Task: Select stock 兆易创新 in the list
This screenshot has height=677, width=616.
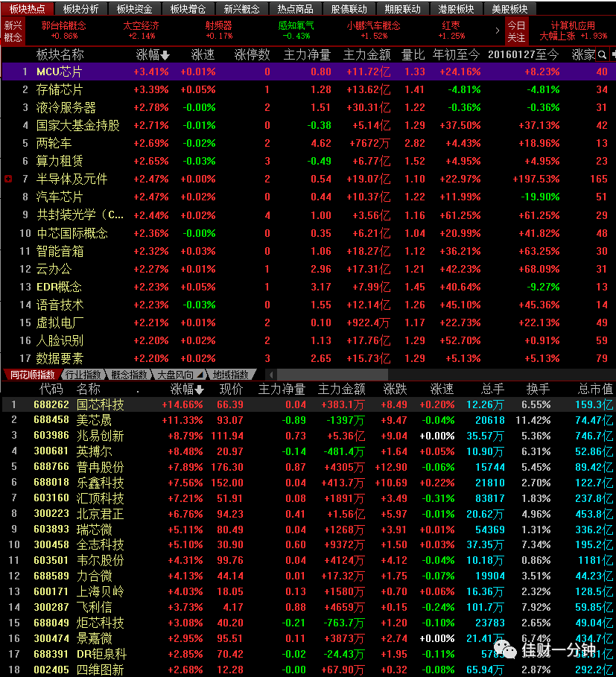Action: (308, 436)
